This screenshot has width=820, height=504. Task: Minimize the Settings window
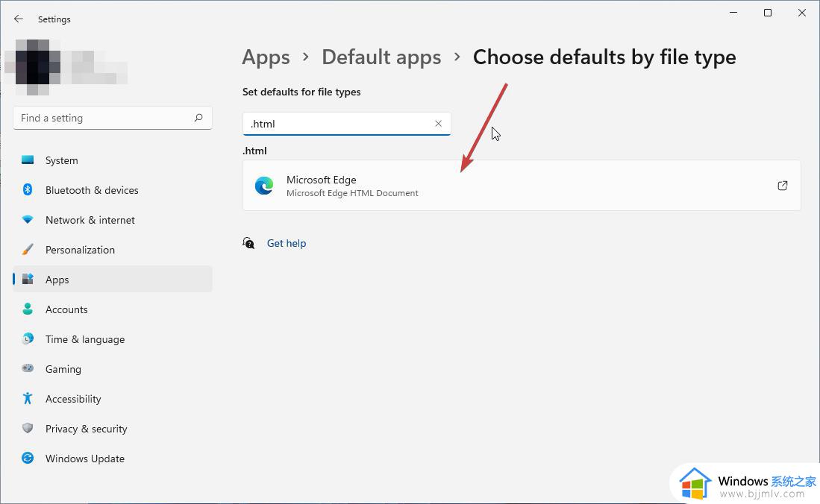(733, 13)
